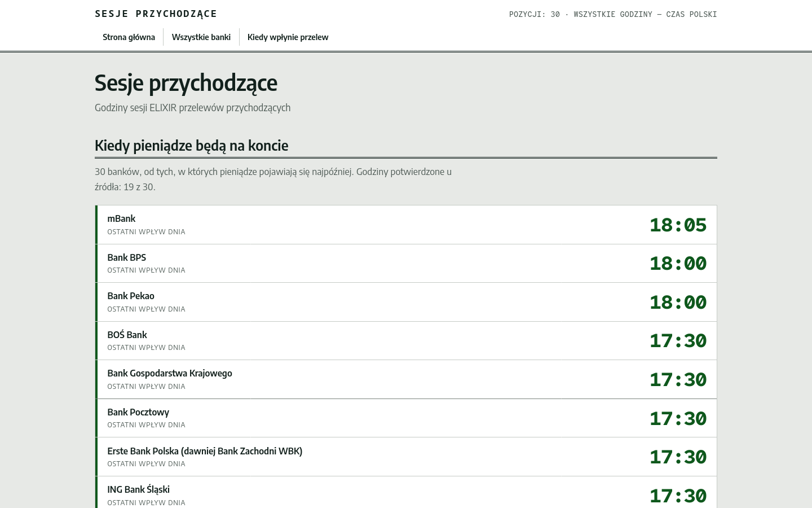The height and width of the screenshot is (508, 812).
Task: Click OSTATNI WPŁYW DNIA label under Bank Pocztowy
Action: (x=146, y=425)
